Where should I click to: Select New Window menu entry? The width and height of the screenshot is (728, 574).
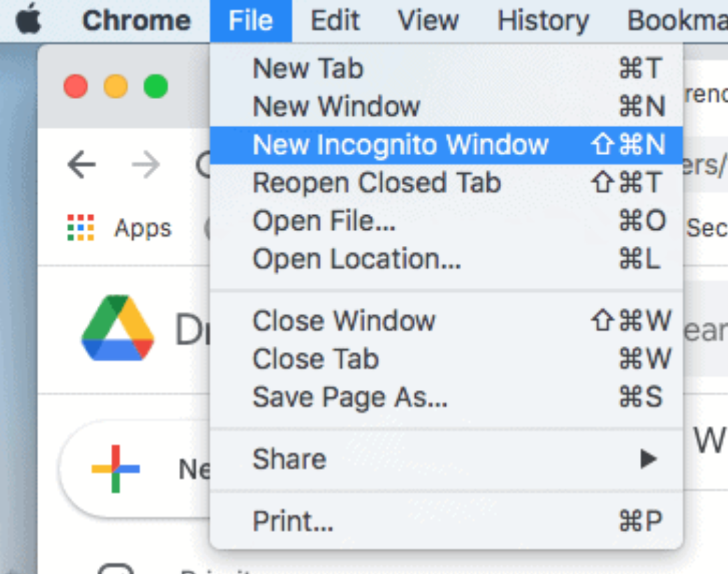click(336, 107)
